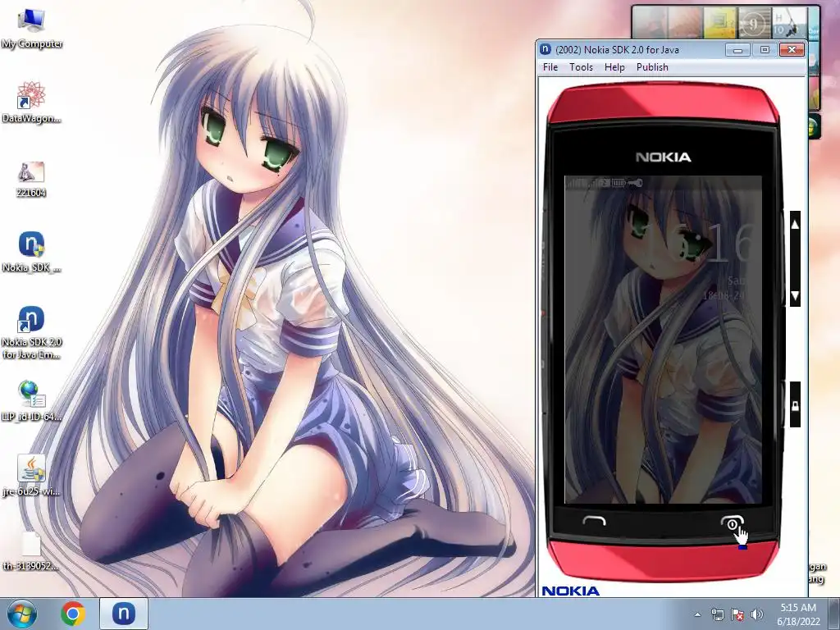Open the Tools menu in Nokia SDK
Viewport: 840px width, 630px height.
point(582,67)
